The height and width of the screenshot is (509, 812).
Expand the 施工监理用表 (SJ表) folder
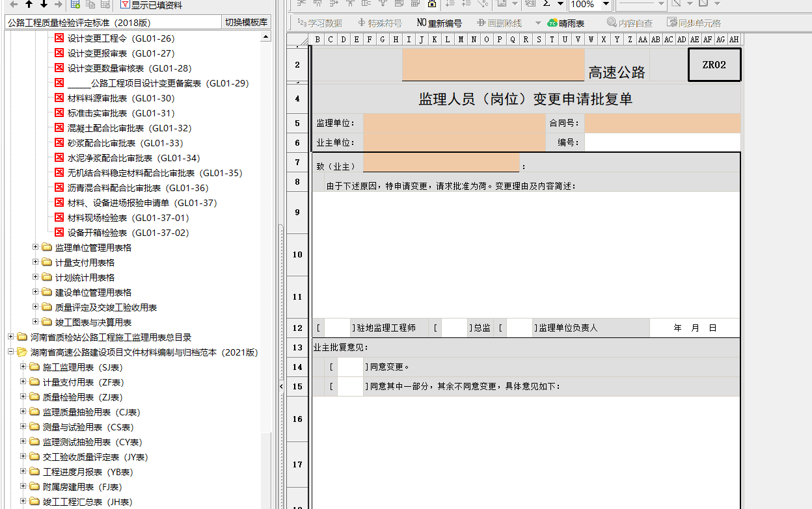[x=24, y=367]
